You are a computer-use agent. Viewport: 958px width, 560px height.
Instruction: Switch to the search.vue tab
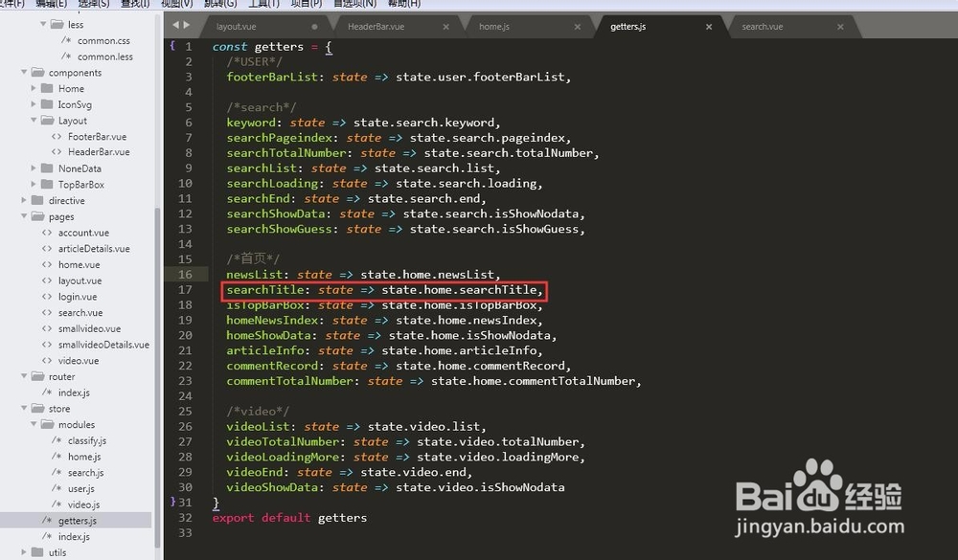[x=762, y=26]
